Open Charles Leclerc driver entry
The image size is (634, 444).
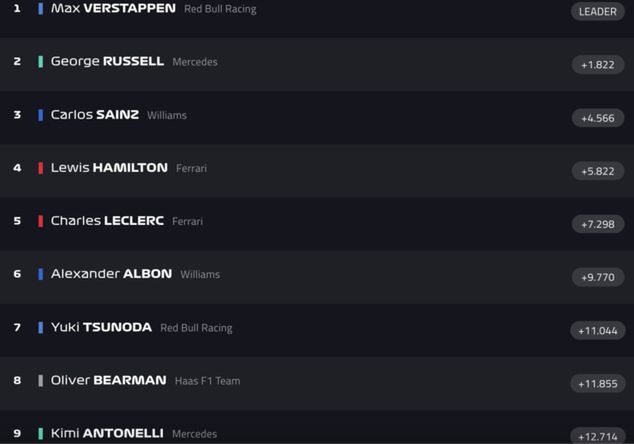[x=107, y=221]
